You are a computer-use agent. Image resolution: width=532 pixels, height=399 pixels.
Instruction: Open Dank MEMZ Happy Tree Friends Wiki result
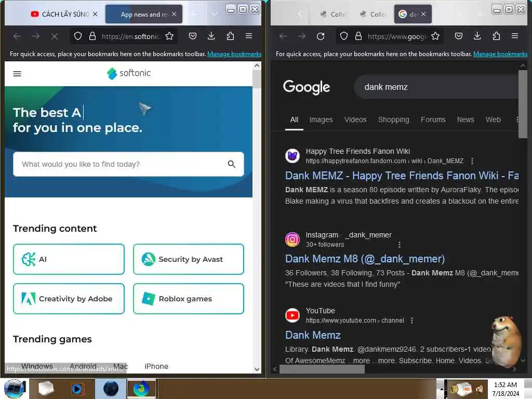point(402,176)
